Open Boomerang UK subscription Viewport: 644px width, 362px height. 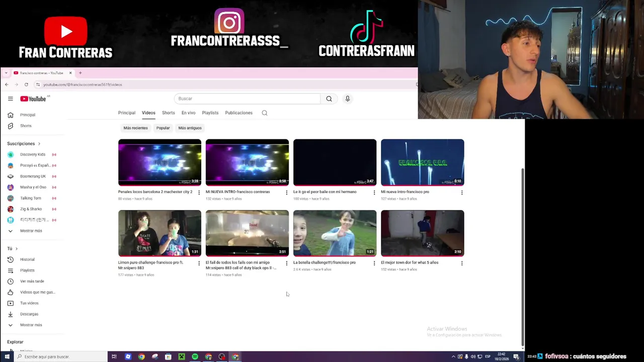[x=32, y=176]
